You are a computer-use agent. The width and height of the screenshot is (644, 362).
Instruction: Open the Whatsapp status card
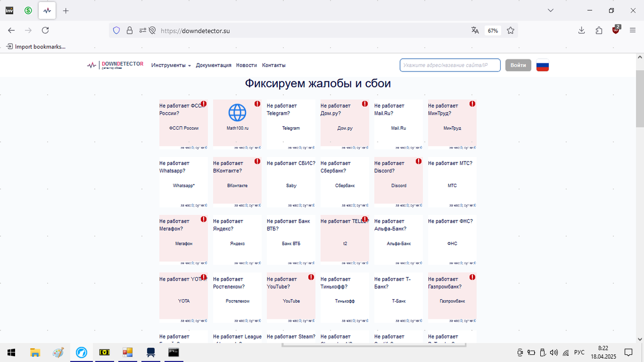point(184,182)
